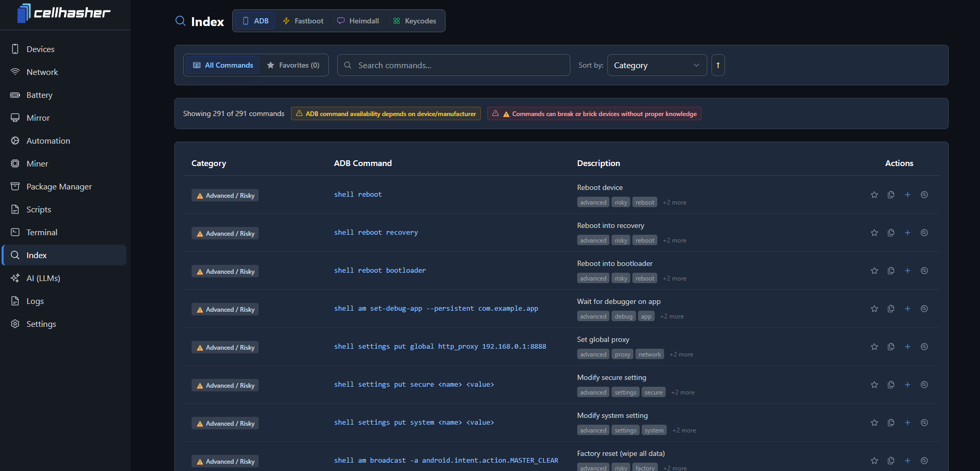
Task: Click magnifier circle icon on 'Modify system setting' row
Action: tap(924, 423)
